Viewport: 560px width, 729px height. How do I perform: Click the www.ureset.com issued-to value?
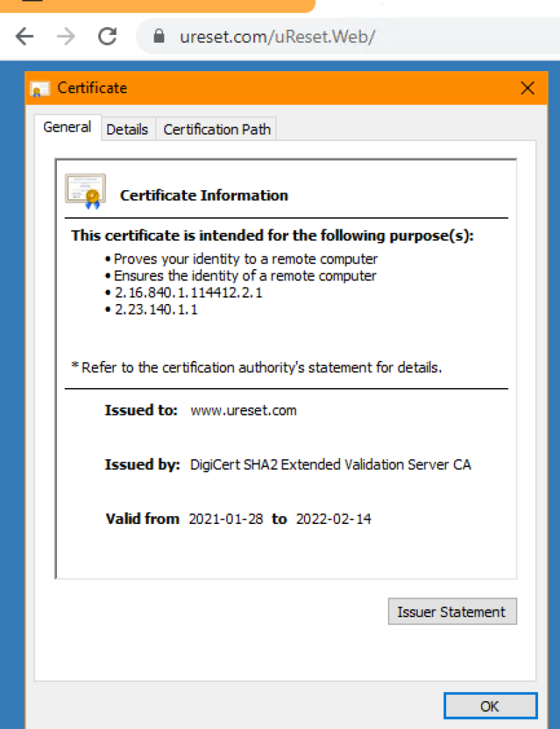[243, 411]
